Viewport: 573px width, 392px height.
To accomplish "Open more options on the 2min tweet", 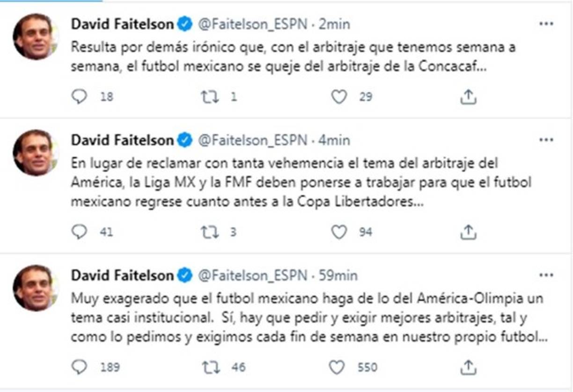I will [546, 24].
